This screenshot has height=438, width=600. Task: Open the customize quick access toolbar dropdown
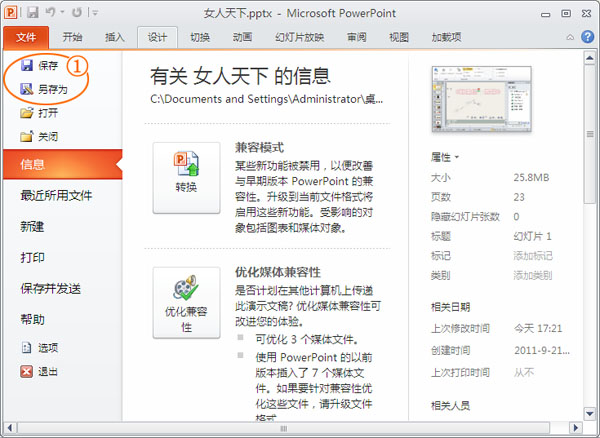pos(95,13)
